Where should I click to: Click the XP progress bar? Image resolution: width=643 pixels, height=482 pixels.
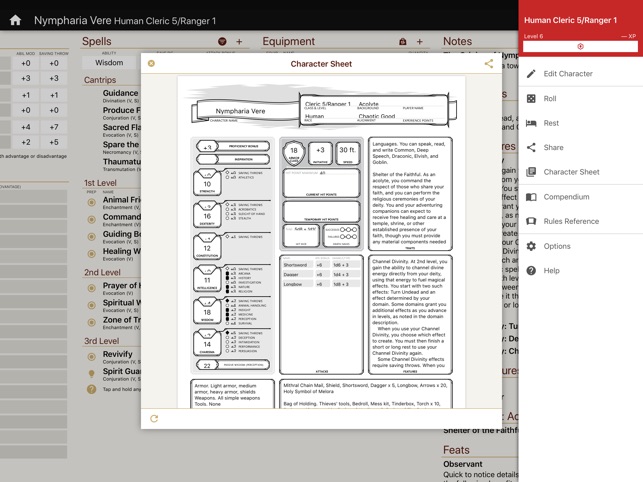(x=580, y=46)
